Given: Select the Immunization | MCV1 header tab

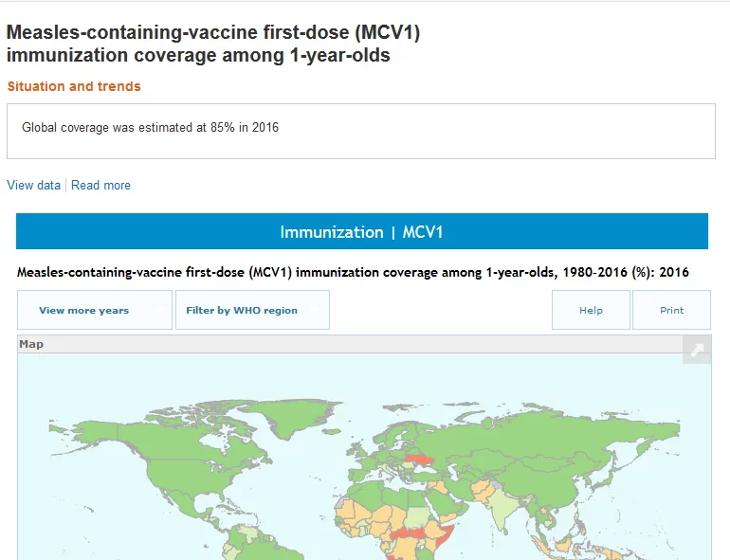Looking at the screenshot, I should (361, 232).
